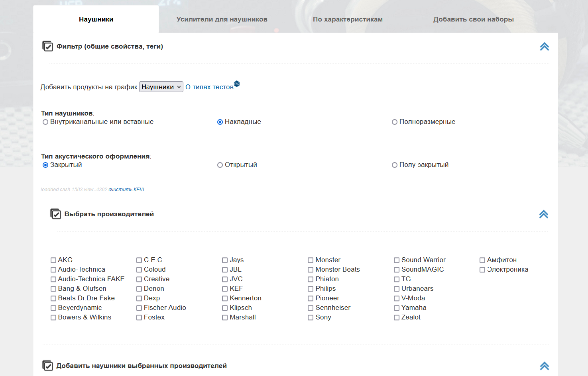Tick the Sony manufacturer checkbox

311,317
